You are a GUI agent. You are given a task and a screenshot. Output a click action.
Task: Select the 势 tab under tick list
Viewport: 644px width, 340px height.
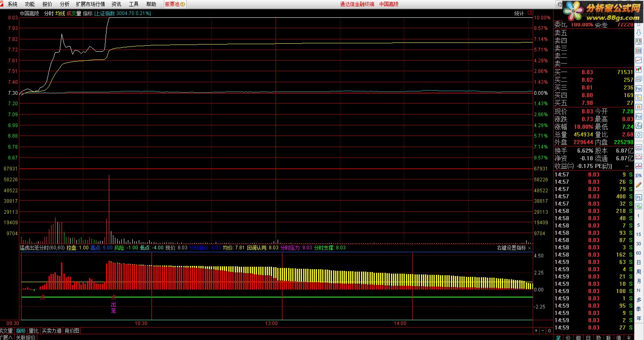click(598, 337)
